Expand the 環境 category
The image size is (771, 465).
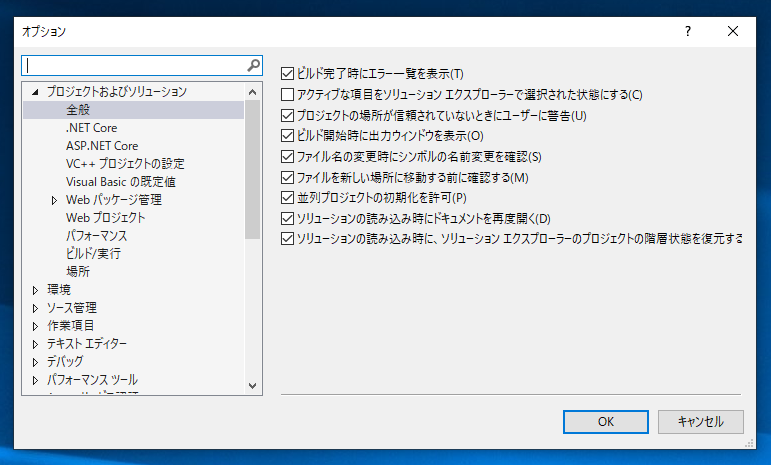coord(35,290)
